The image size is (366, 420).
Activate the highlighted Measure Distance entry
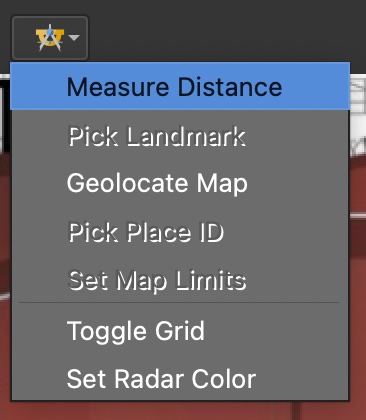(180, 86)
